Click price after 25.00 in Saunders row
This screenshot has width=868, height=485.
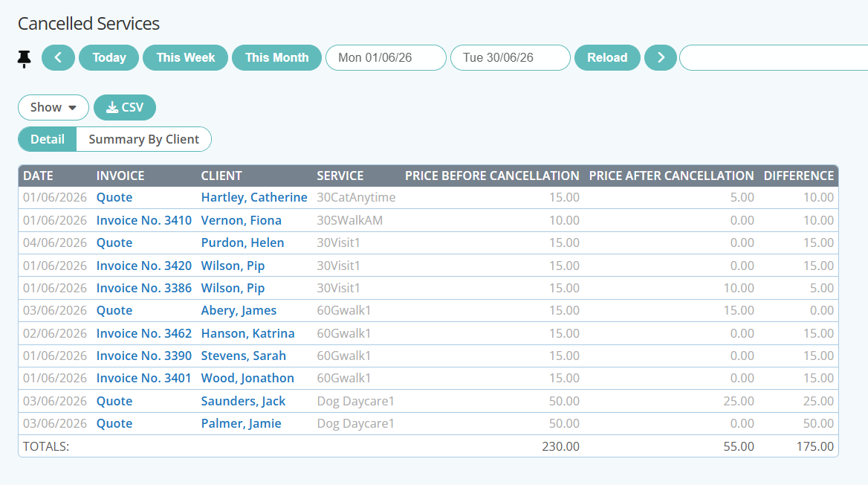tap(739, 401)
